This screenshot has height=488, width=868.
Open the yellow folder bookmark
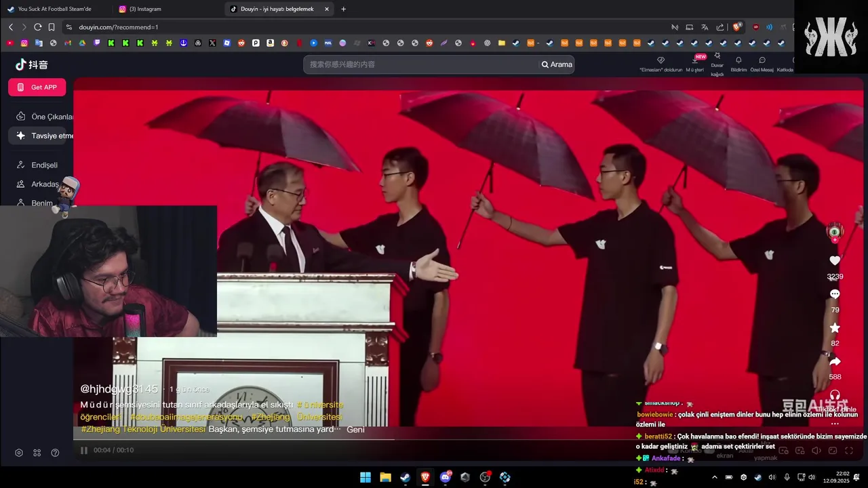pyautogui.click(x=502, y=43)
